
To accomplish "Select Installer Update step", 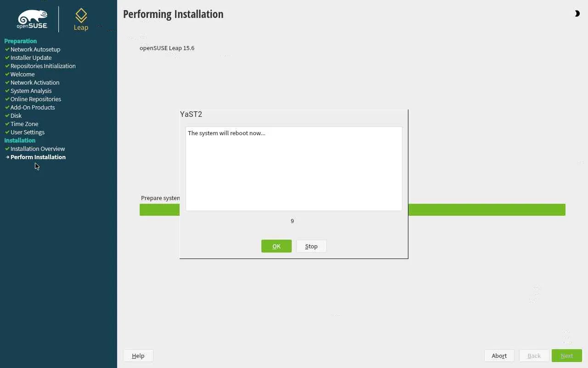I will [31, 57].
